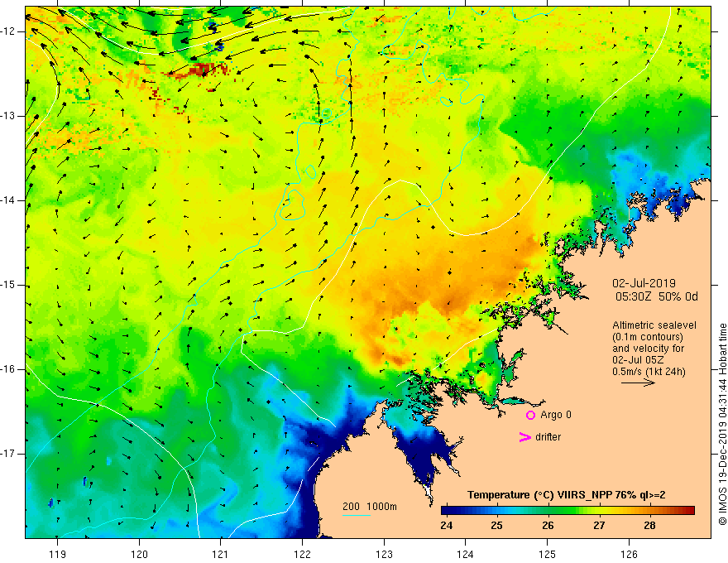
Task: Click the latitude axis label '-13'
Action: click(x=9, y=116)
